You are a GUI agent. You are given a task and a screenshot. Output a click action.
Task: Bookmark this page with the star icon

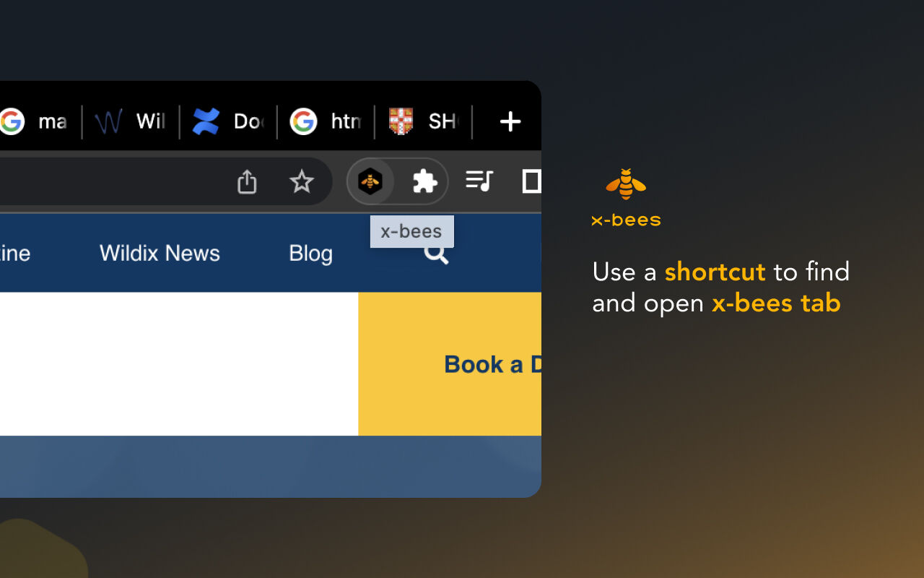pos(301,181)
